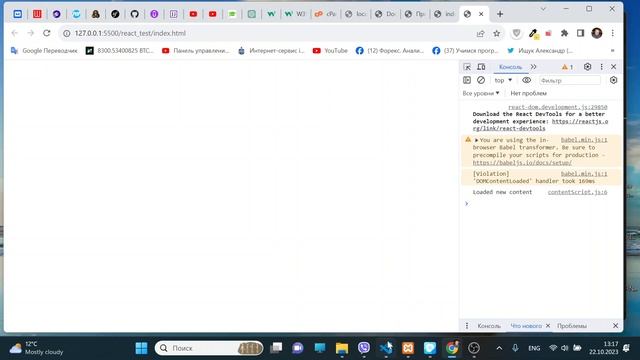
Task: Open babel.min.js link in the warning row
Action: click(584, 140)
